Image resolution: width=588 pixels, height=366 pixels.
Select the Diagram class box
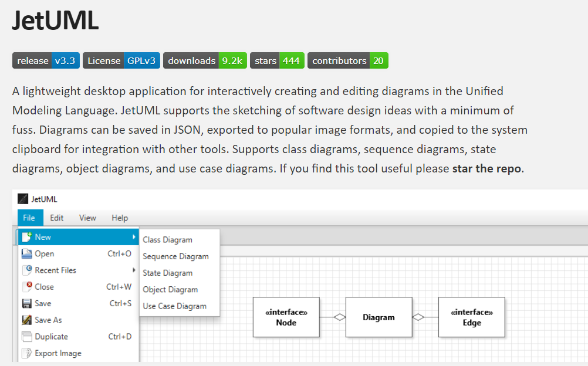coord(379,317)
